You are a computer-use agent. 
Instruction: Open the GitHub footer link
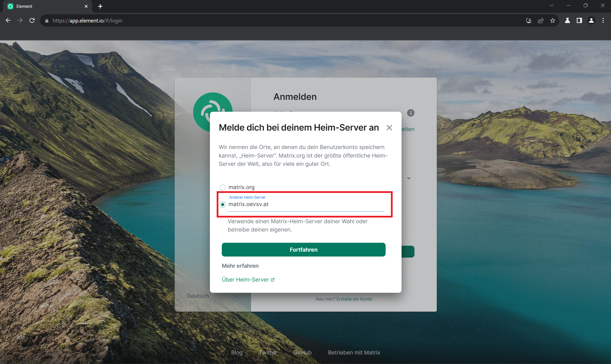tap(302, 353)
